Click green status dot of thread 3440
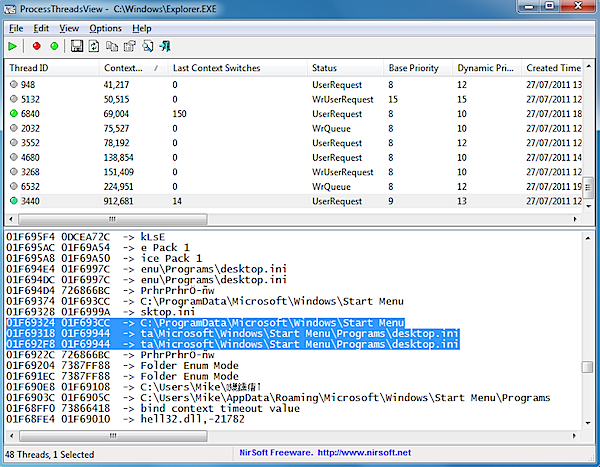Viewport: 600px width, 467px height. coord(14,201)
